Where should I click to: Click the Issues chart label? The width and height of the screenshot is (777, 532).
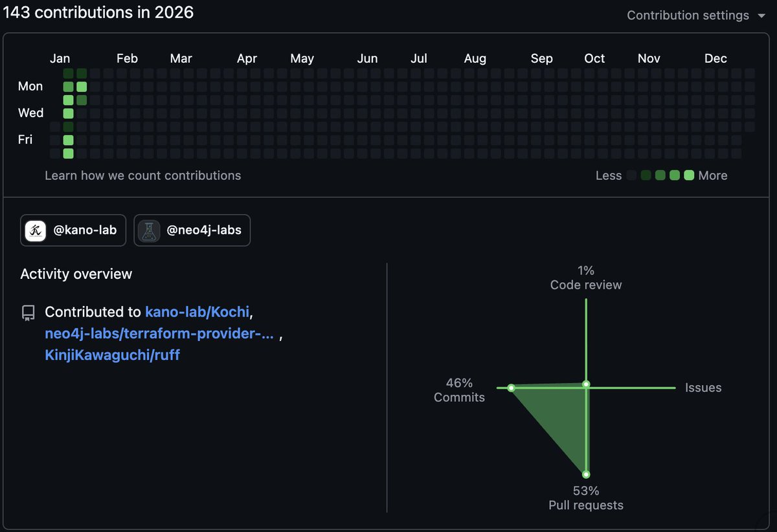tap(703, 388)
